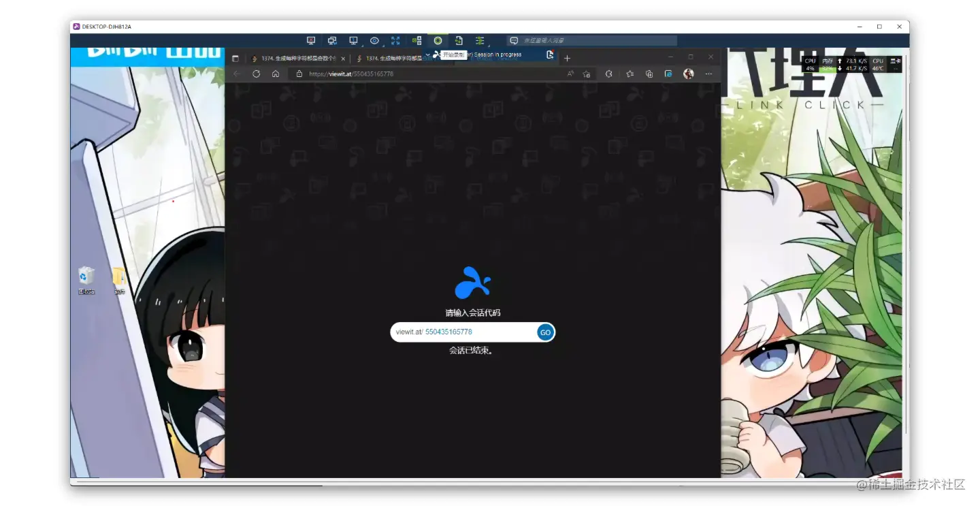Screen dimensions: 980x506
Task: Select the yellow folder desktop icon
Action: [119, 280]
